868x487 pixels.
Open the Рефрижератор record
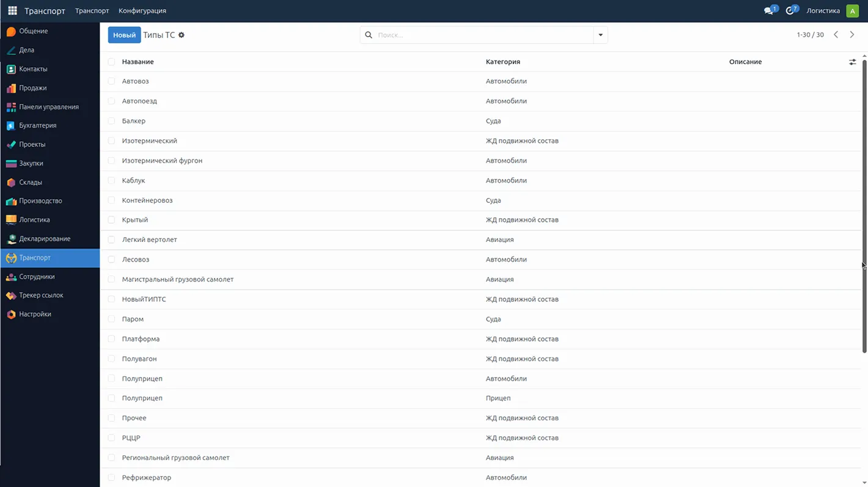pyautogui.click(x=147, y=477)
